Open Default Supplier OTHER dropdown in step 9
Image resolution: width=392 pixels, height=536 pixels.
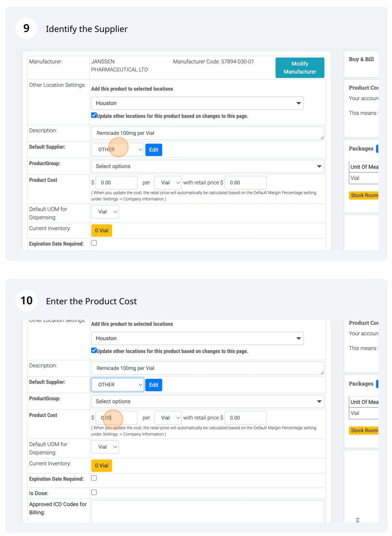pos(118,149)
